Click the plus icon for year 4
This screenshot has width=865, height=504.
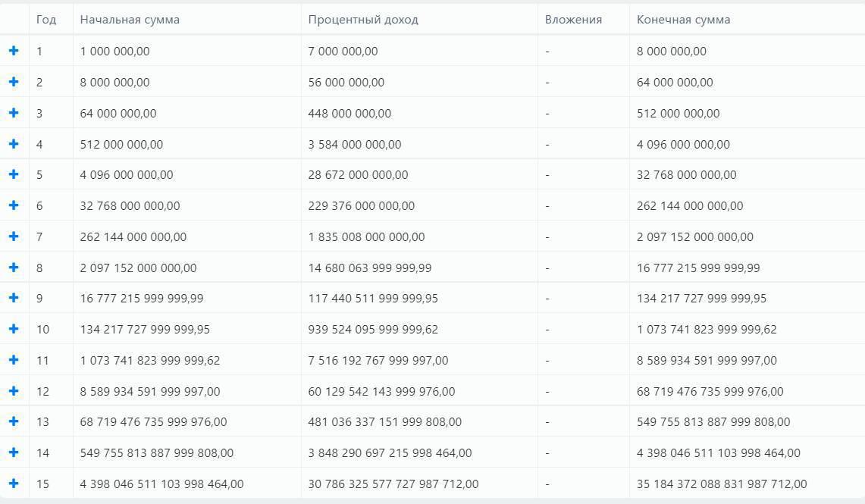coord(14,144)
